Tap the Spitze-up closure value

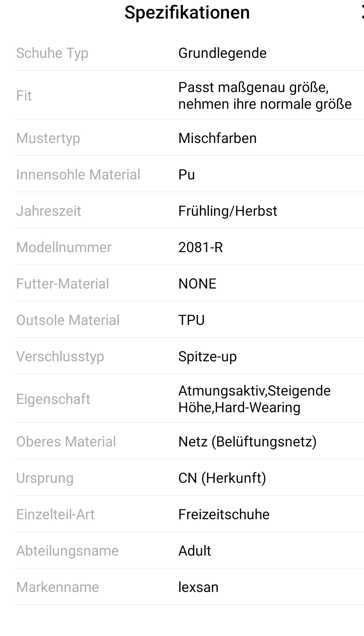click(x=207, y=357)
